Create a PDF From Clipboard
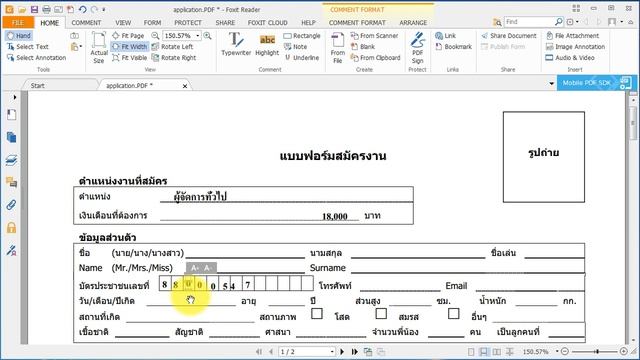 376,58
